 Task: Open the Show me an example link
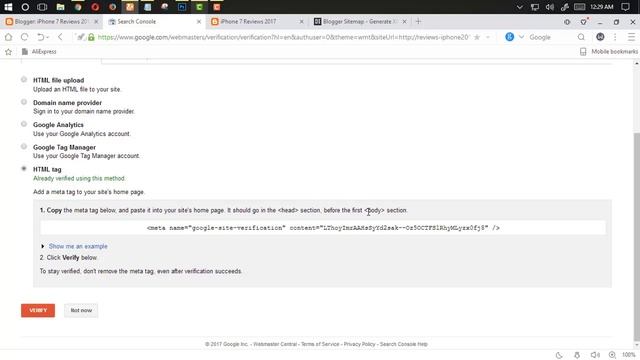pyautogui.click(x=78, y=246)
